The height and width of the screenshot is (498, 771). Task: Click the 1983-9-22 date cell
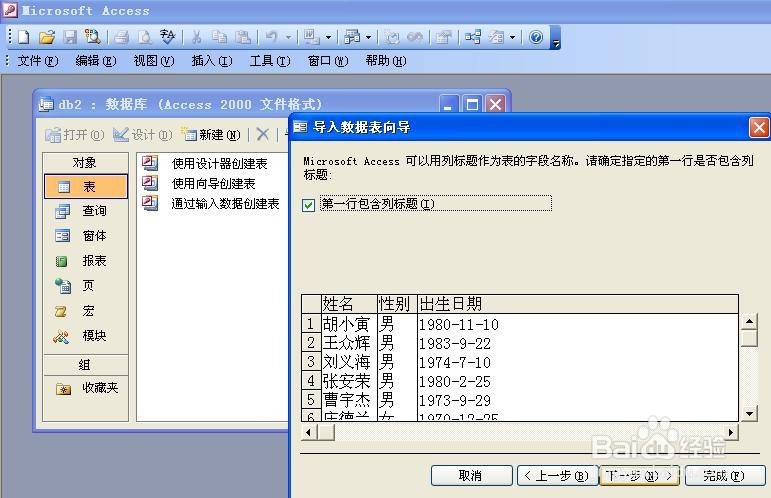click(455, 344)
